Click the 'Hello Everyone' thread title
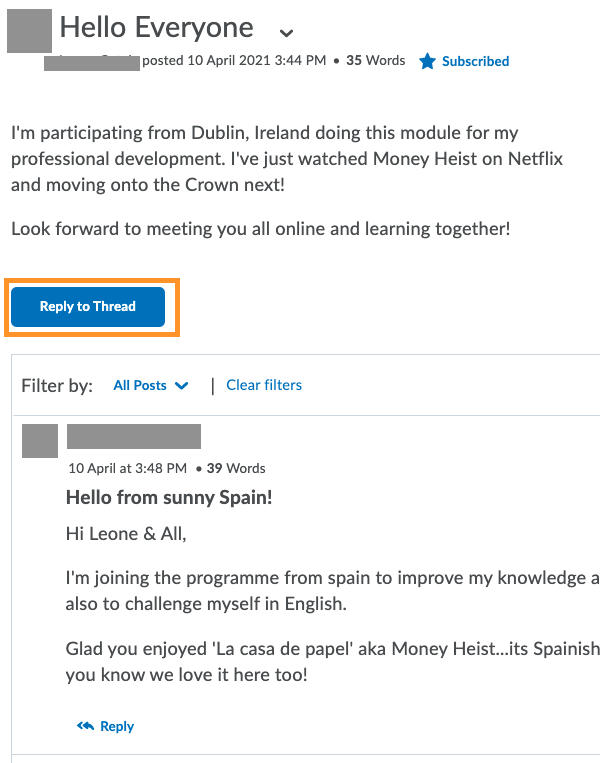Screen dimensions: 600x763 pos(157,27)
